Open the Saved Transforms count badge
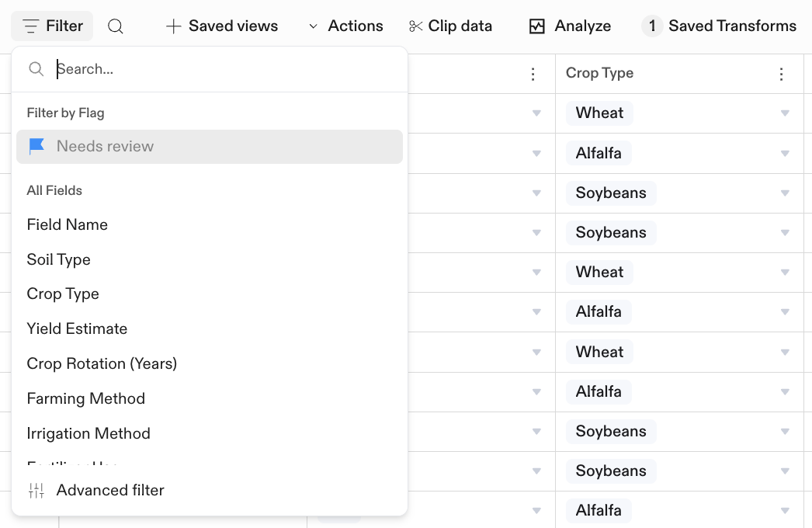The height and width of the screenshot is (528, 812). click(652, 26)
